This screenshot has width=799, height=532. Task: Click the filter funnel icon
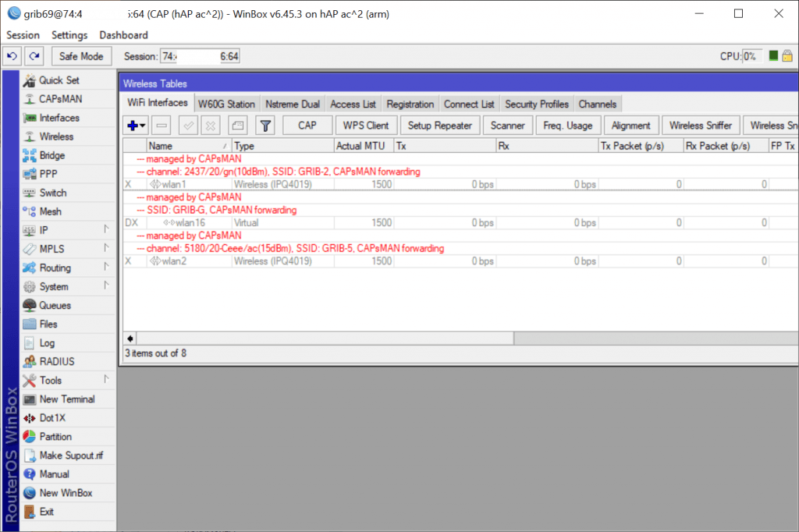265,126
